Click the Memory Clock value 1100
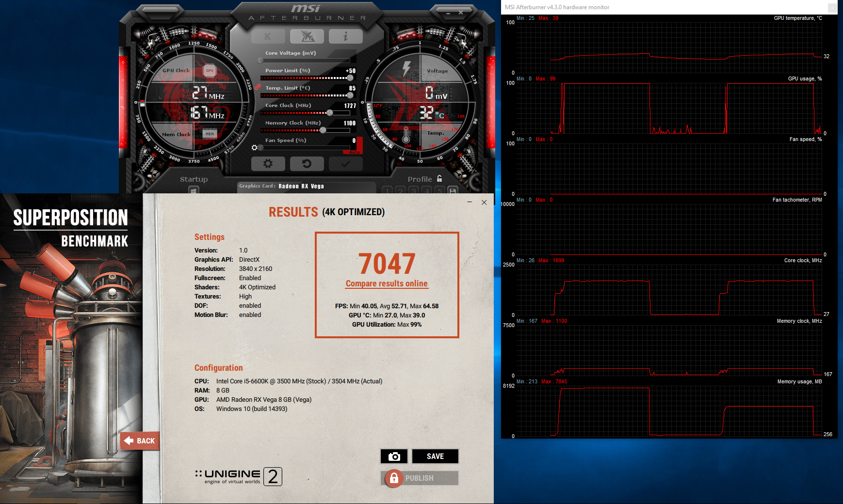The height and width of the screenshot is (504, 843). (x=350, y=123)
